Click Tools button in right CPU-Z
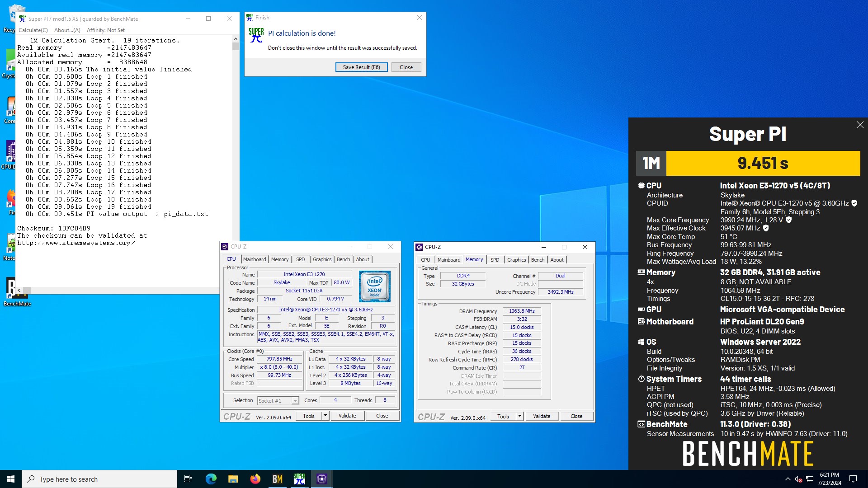Screen dimensions: 868x488 pos(503,416)
